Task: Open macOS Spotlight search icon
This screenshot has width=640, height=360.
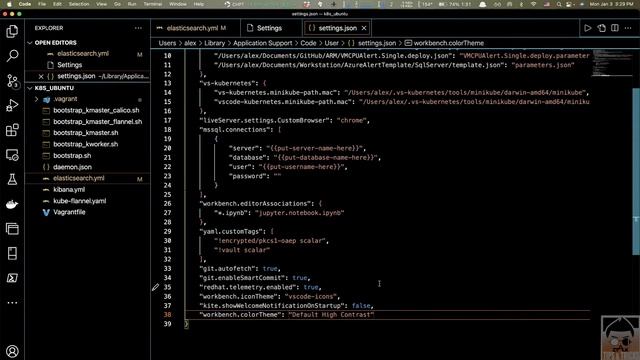Action: coord(558,4)
